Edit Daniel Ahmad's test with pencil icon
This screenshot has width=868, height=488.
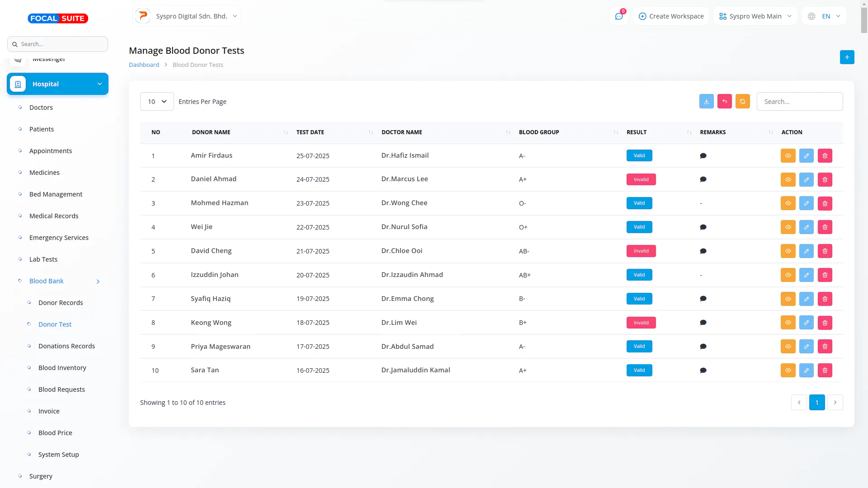[806, 180]
